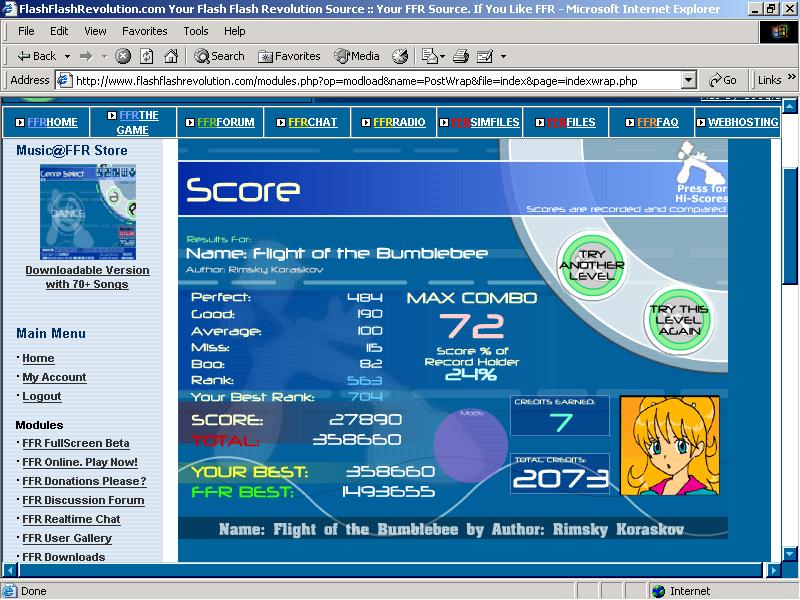800x600 pixels.
Task: Click the Print toolbar icon
Action: coord(461,56)
